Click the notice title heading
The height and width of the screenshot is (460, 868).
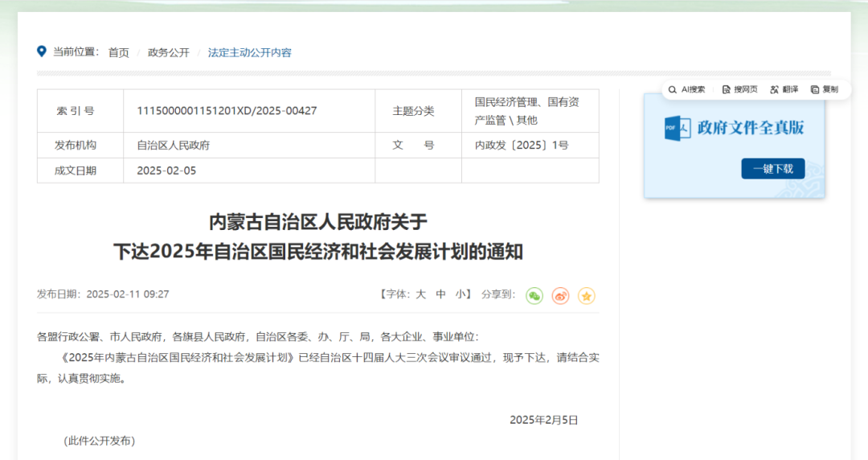click(318, 236)
